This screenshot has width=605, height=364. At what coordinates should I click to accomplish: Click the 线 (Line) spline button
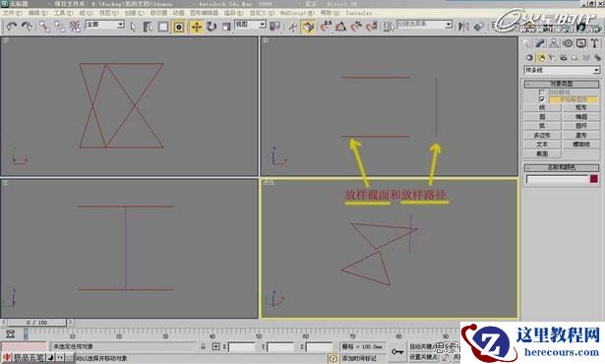click(542, 107)
